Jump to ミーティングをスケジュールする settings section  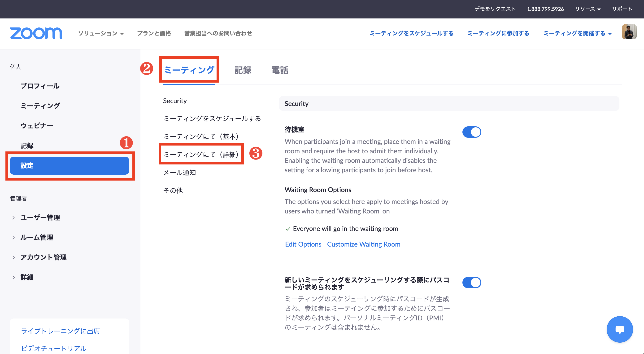click(212, 119)
